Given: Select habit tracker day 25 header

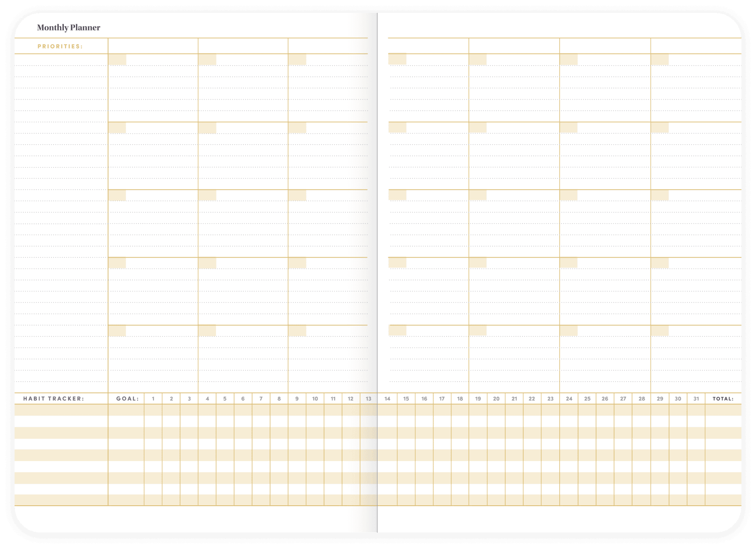Looking at the screenshot, I should [x=588, y=398].
